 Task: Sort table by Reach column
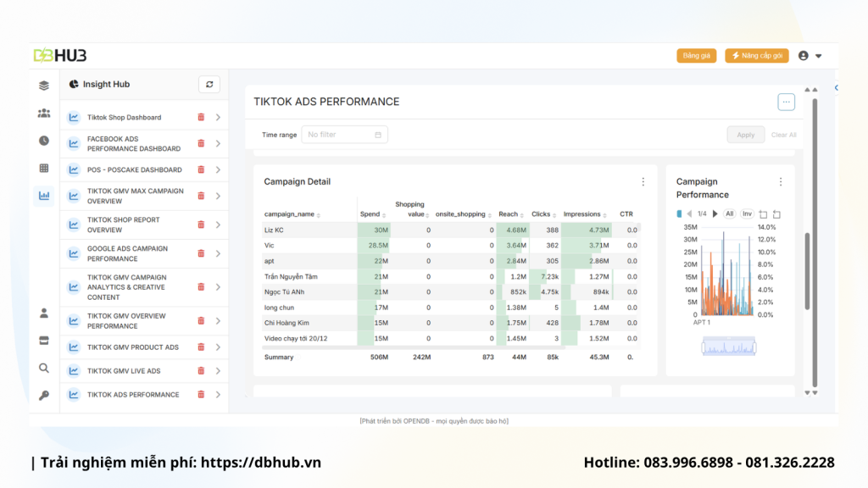pos(511,214)
